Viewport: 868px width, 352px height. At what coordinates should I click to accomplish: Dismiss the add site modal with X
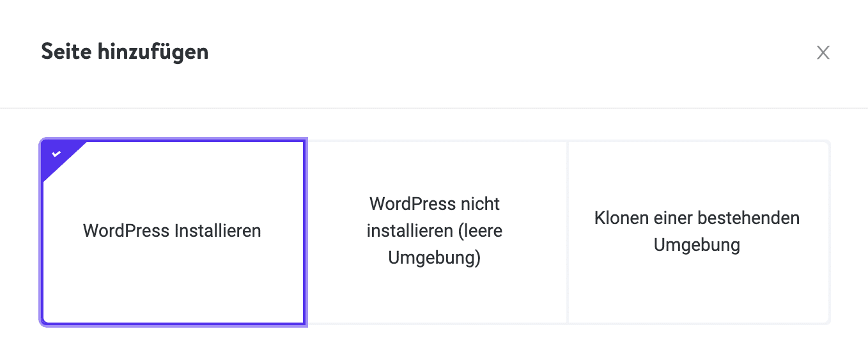point(823,52)
